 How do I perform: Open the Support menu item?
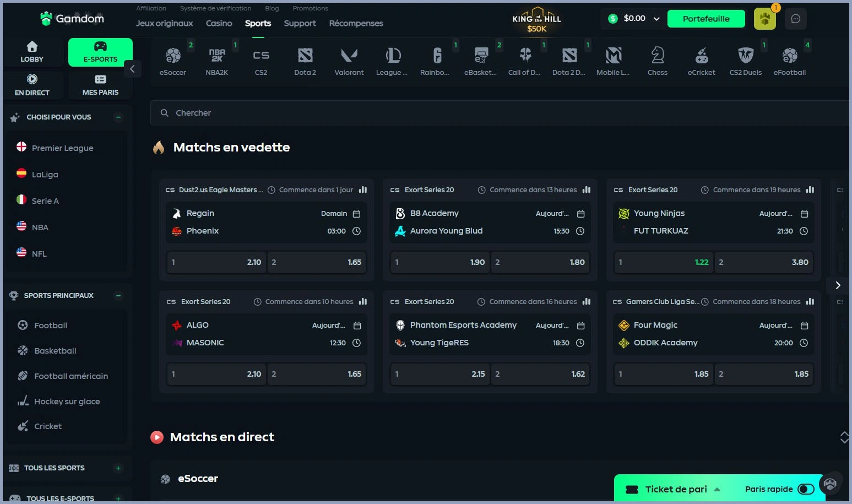pos(300,23)
